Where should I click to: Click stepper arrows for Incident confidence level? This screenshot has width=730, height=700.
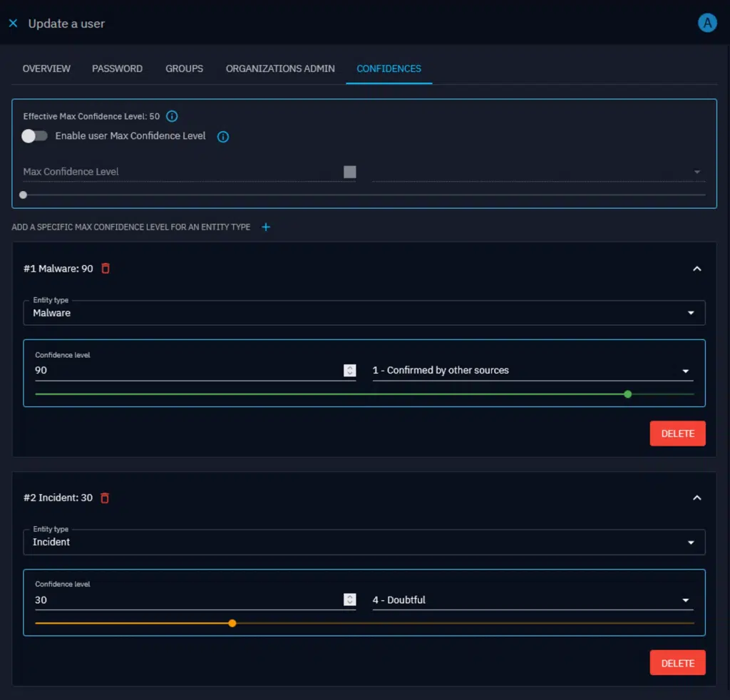tap(349, 600)
